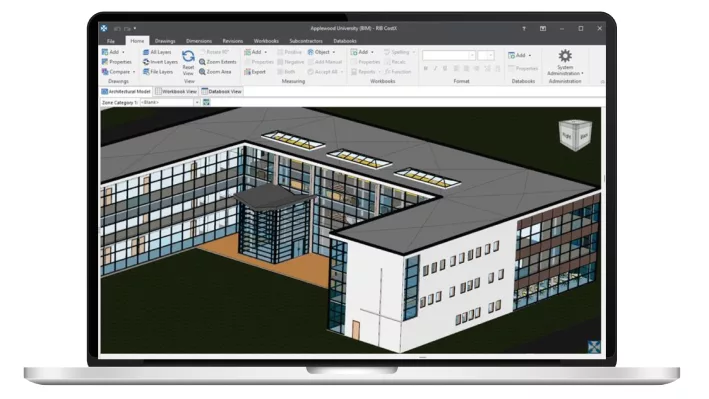Switch to the Drawings ribbon tab
Image resolution: width=709 pixels, height=399 pixels.
165,41
